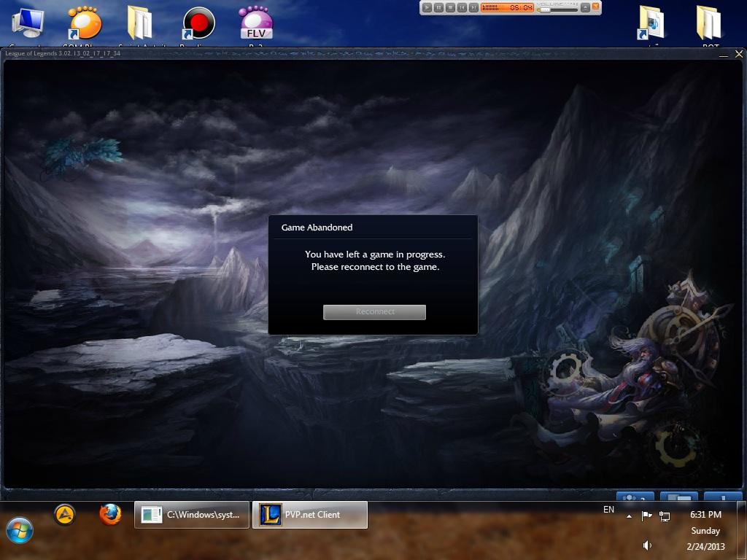Viewport: 747px width, 560px height.
Task: Click the 'Please reconnect to the game.' text
Action: (x=376, y=267)
